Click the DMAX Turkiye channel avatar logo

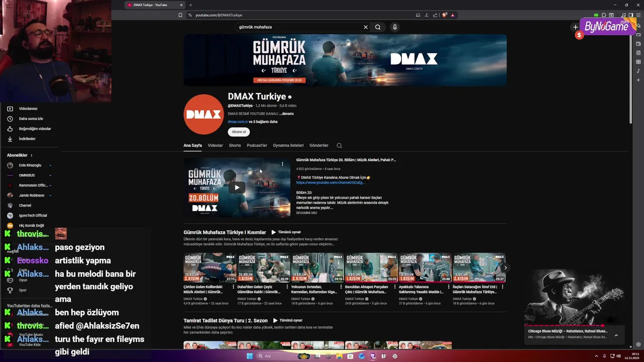(203, 114)
